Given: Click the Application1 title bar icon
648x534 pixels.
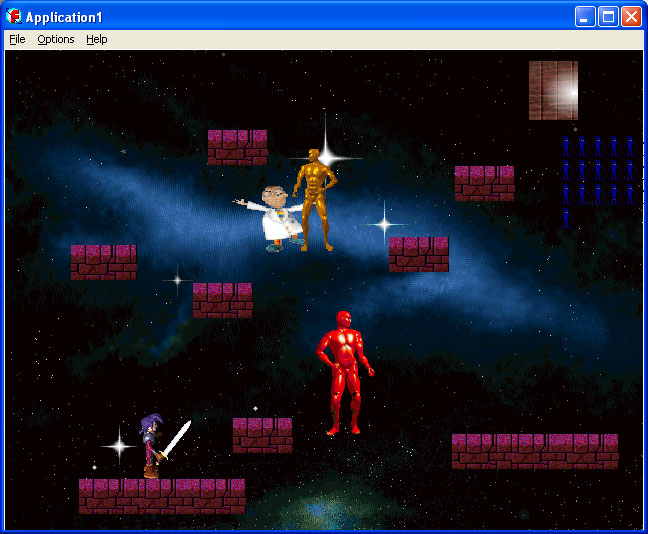Looking at the screenshot, I should tap(14, 17).
